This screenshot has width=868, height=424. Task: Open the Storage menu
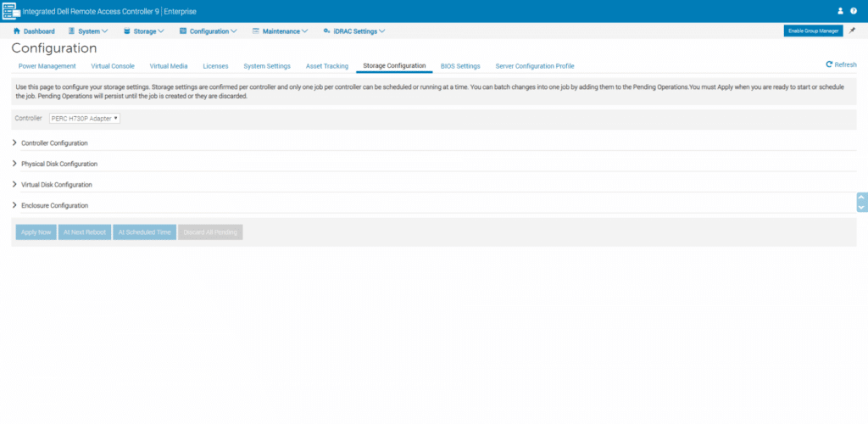pos(144,31)
